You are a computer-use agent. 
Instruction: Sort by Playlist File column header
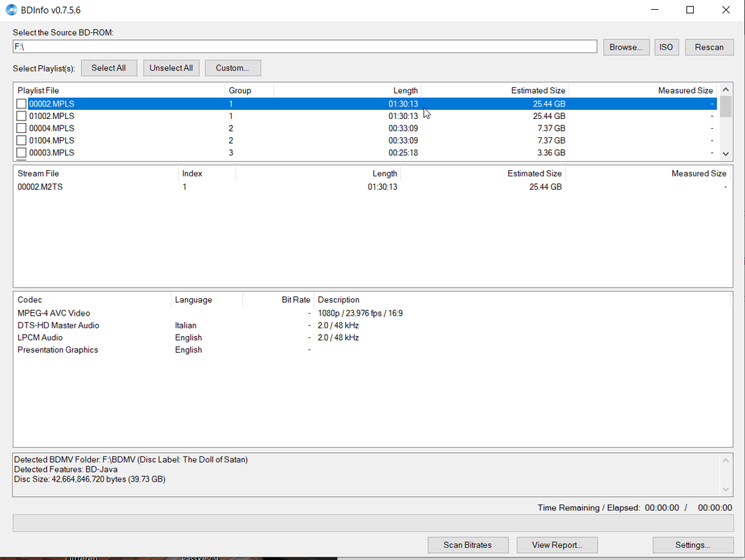pyautogui.click(x=119, y=90)
